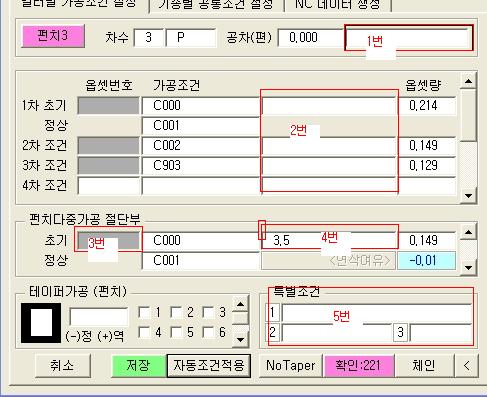Tick taper checkbox 5
The image size is (487, 397).
click(176, 332)
